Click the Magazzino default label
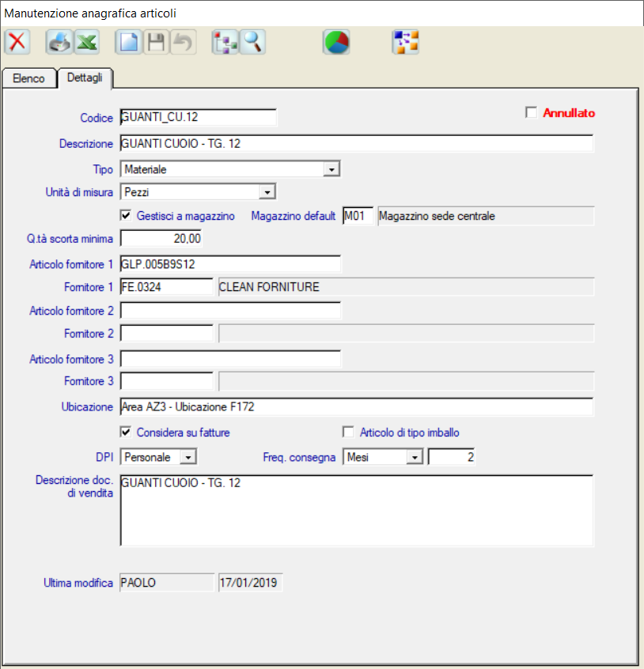 pos(294,216)
